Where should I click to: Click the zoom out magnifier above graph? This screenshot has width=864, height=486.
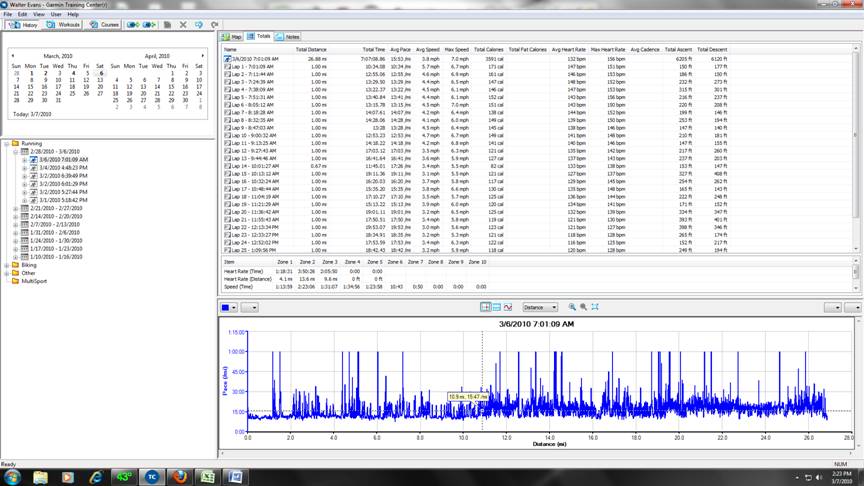coord(583,307)
